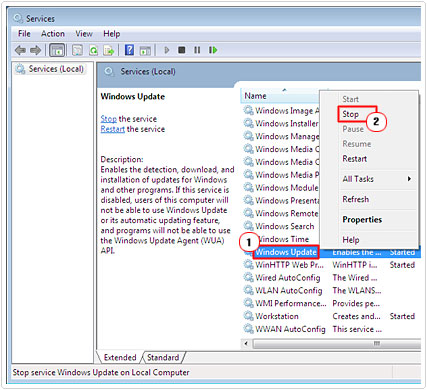Choose Properties in the context menu
This screenshot has height=390, width=427.
[362, 220]
